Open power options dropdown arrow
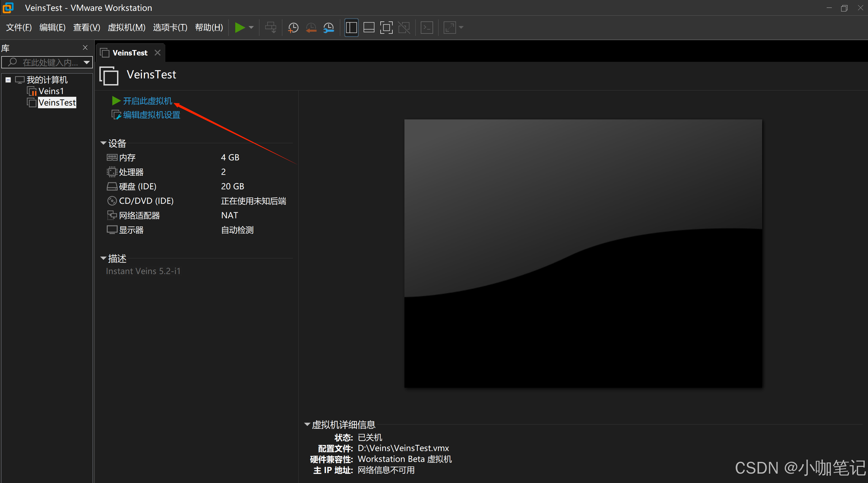The height and width of the screenshot is (483, 868). [251, 28]
